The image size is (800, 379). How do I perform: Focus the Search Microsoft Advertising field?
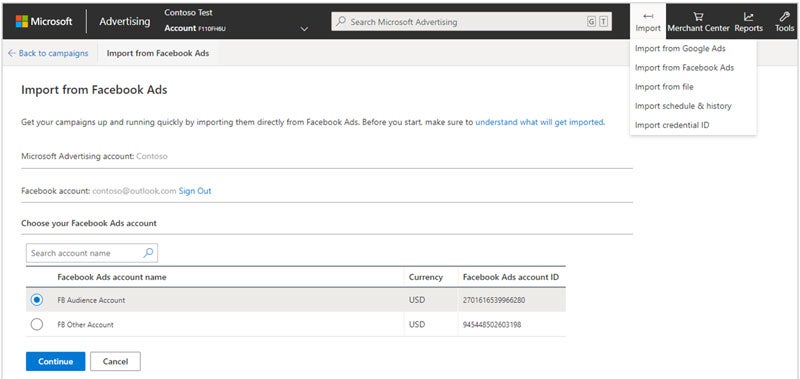click(x=471, y=22)
